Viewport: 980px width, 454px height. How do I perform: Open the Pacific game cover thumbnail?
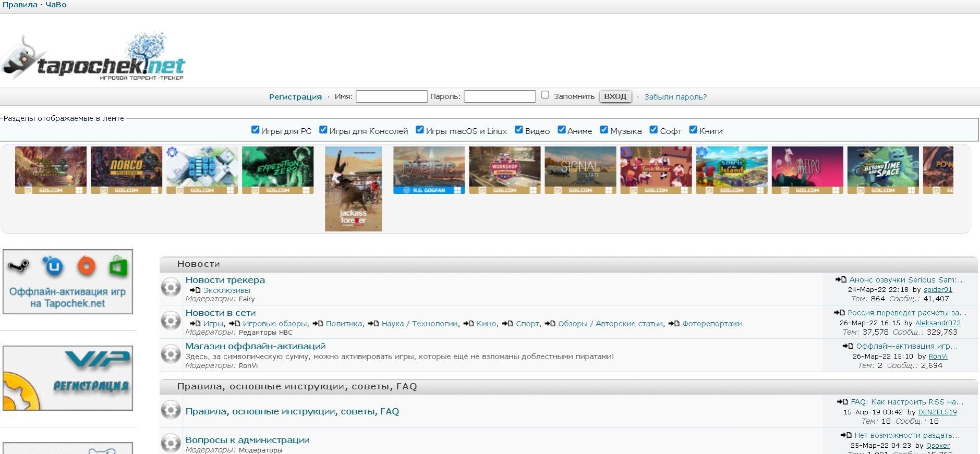429,170
